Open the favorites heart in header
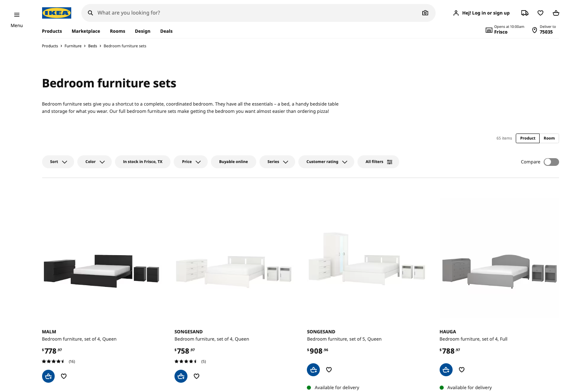This screenshot has width=587, height=392. pos(540,13)
